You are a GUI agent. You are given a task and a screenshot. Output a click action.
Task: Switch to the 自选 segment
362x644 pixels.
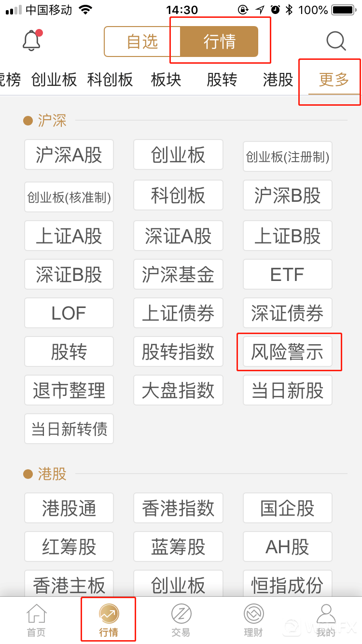pyautogui.click(x=142, y=42)
